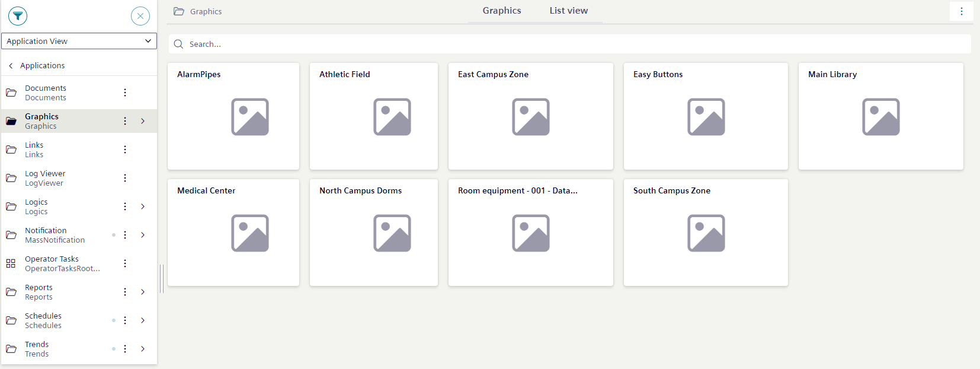Screen dimensions: 980x369
Task: Open the Medical Center graphic tile
Action: click(233, 233)
